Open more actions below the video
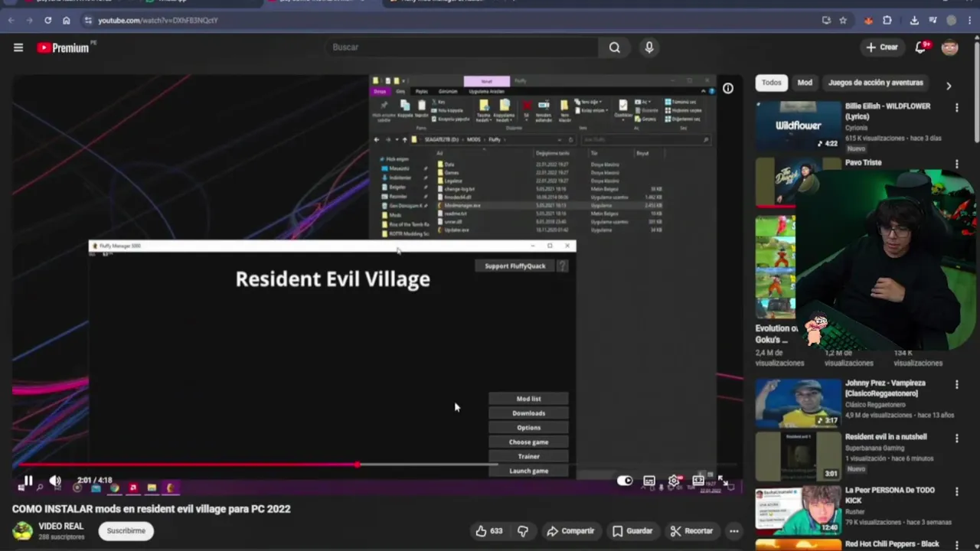The width and height of the screenshot is (980, 551). 733,531
